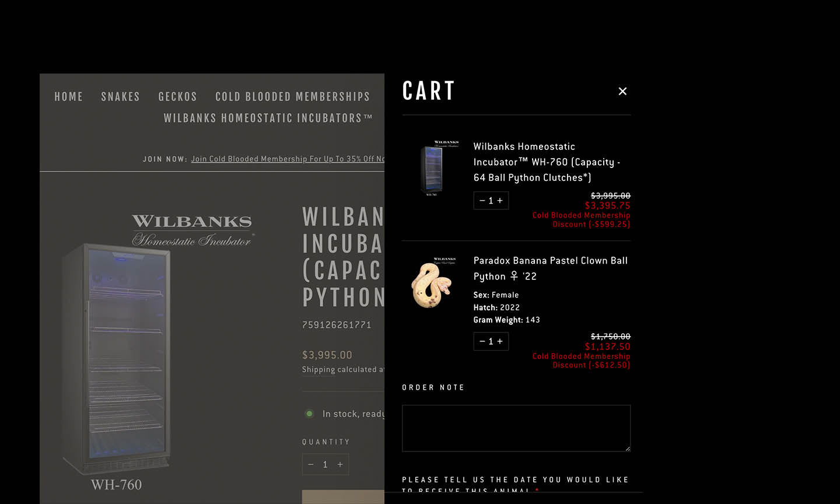Image resolution: width=840 pixels, height=504 pixels.
Task: Click the Sex: Female detail
Action: 496,295
